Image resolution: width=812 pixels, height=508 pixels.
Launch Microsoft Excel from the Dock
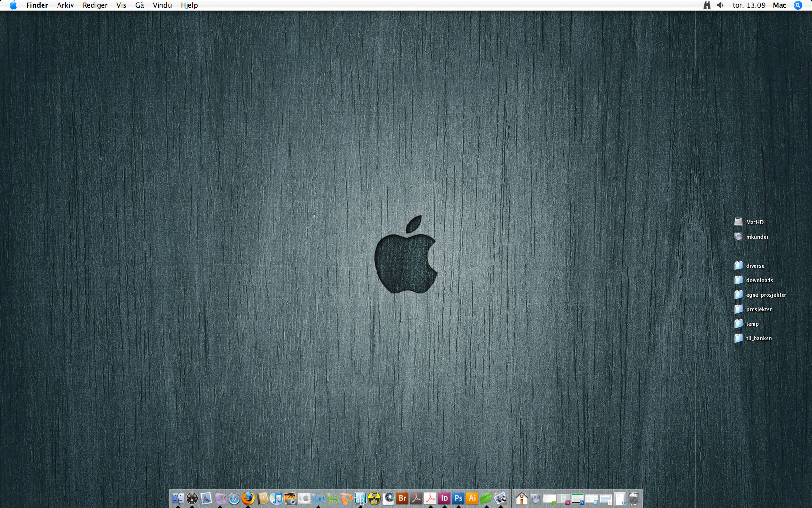coord(332,498)
